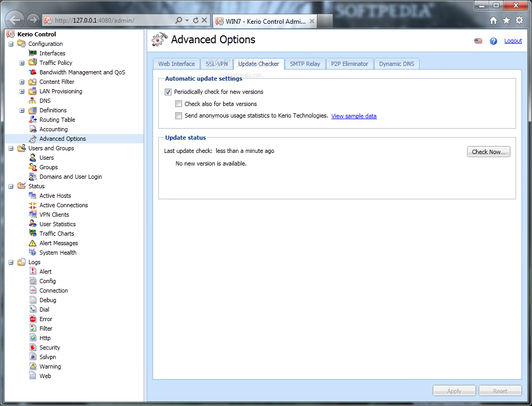Open the browser Home icon

493,21
